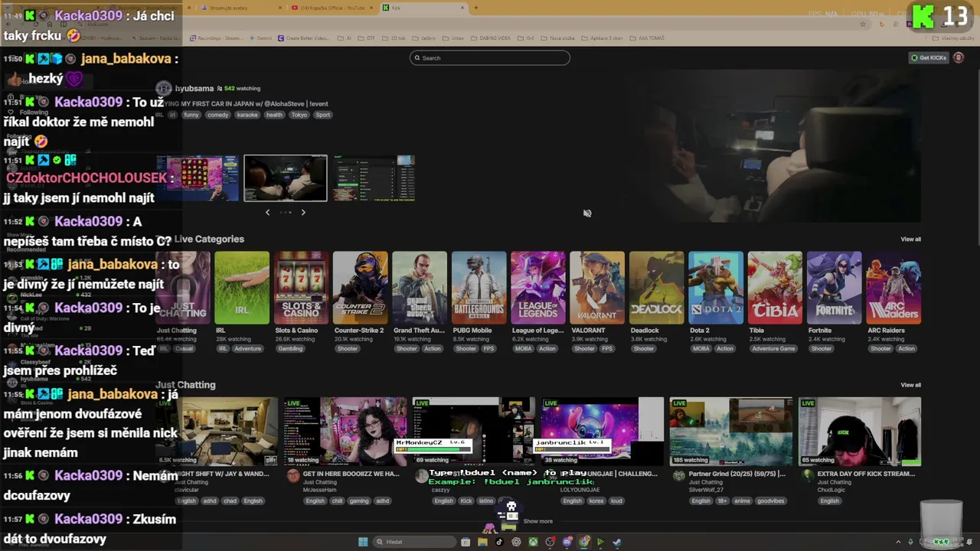
Task: Click Show more under Just Chatting streams
Action: [x=537, y=521]
